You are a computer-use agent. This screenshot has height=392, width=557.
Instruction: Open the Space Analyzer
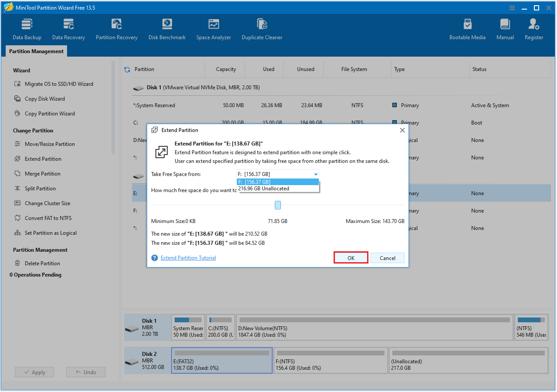tap(213, 28)
